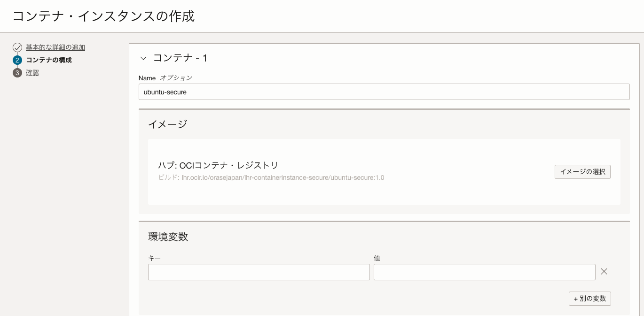The width and height of the screenshot is (644, 316).
Task: Select the step 2 numbered circle icon
Action: click(x=17, y=60)
